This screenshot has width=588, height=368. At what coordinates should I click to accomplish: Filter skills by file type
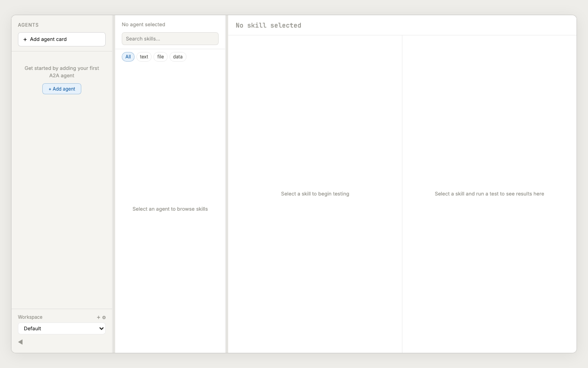click(x=160, y=57)
